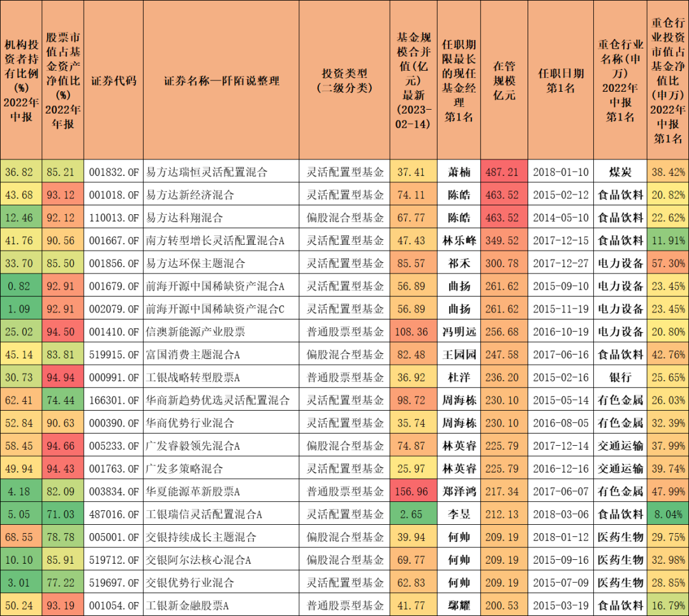Image resolution: width=689 pixels, height=616 pixels.
Task: Click the date 2018-01-10
Action: click(561, 172)
